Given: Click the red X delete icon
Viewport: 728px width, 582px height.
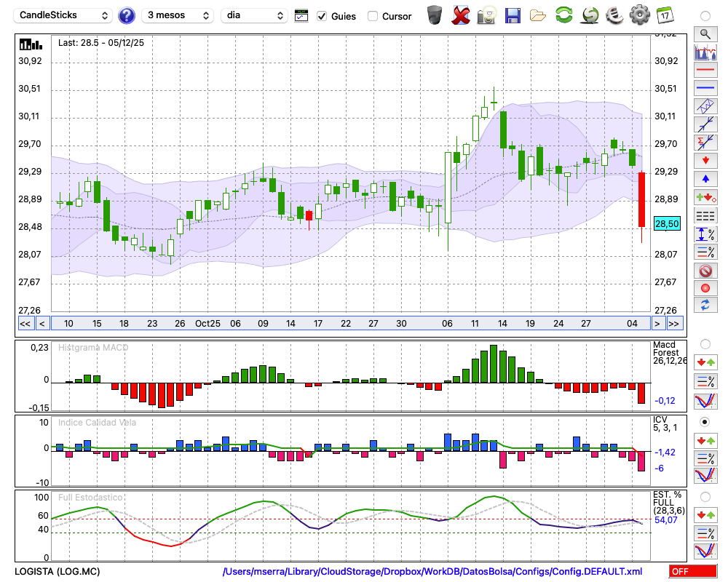Looking at the screenshot, I should click(x=461, y=15).
